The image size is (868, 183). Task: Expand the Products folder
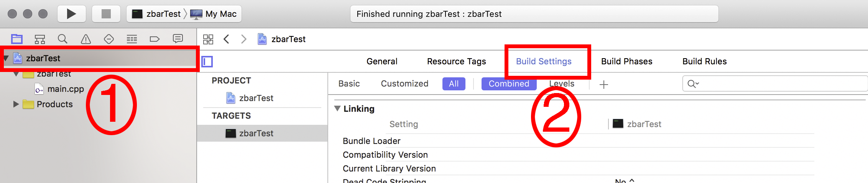pos(16,104)
